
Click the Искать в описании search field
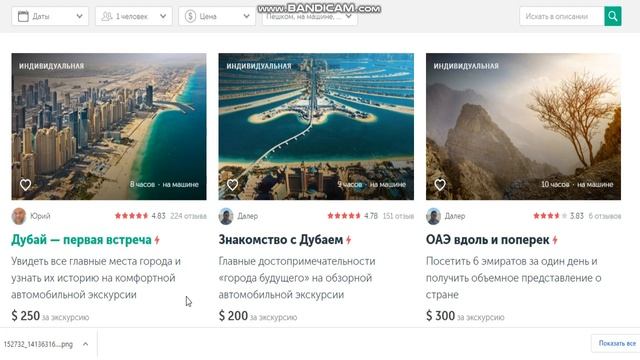click(562, 16)
